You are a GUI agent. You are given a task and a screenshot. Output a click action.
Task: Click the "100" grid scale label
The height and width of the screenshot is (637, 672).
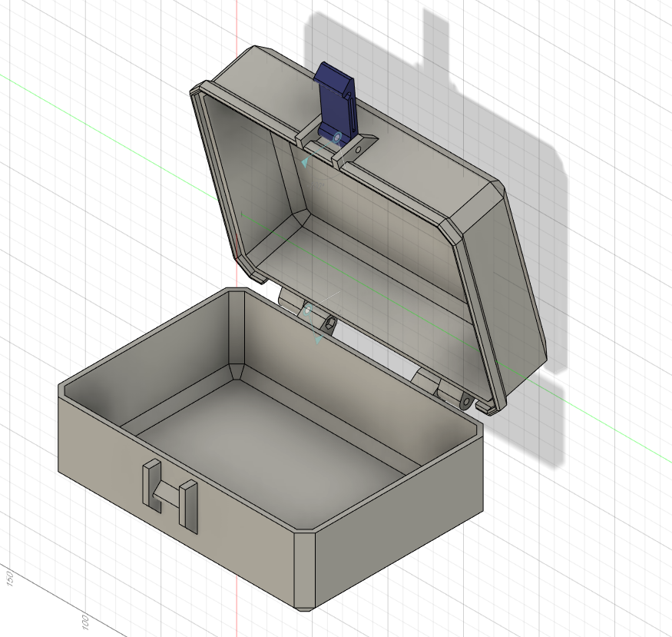[x=84, y=622]
